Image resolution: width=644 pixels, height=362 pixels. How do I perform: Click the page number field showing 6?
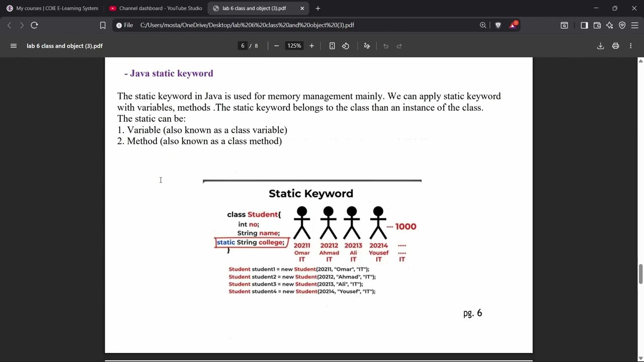tap(243, 46)
